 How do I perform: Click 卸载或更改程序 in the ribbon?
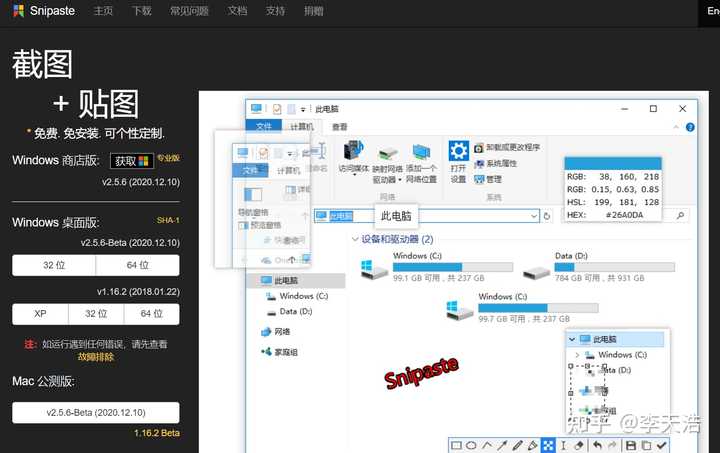[507, 147]
